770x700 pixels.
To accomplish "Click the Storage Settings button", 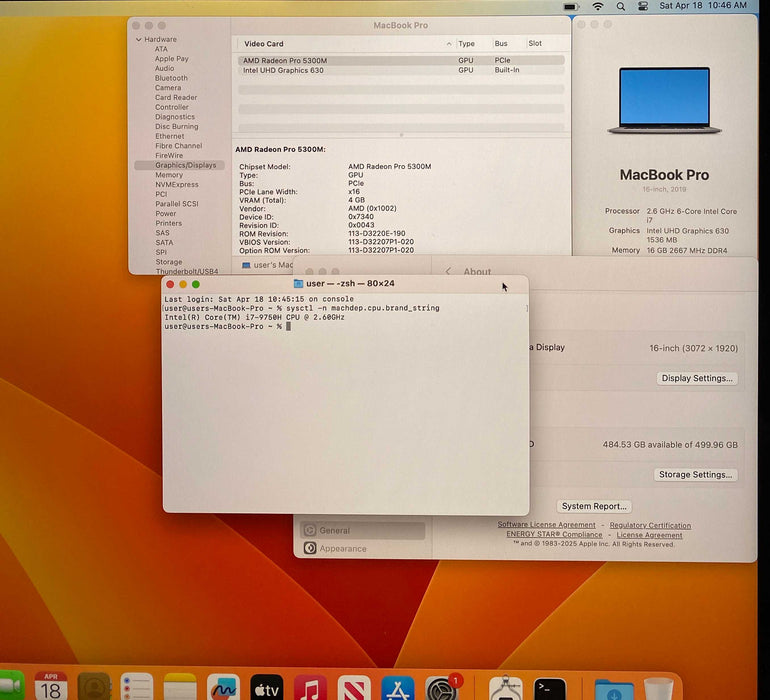I will click(x=695, y=474).
